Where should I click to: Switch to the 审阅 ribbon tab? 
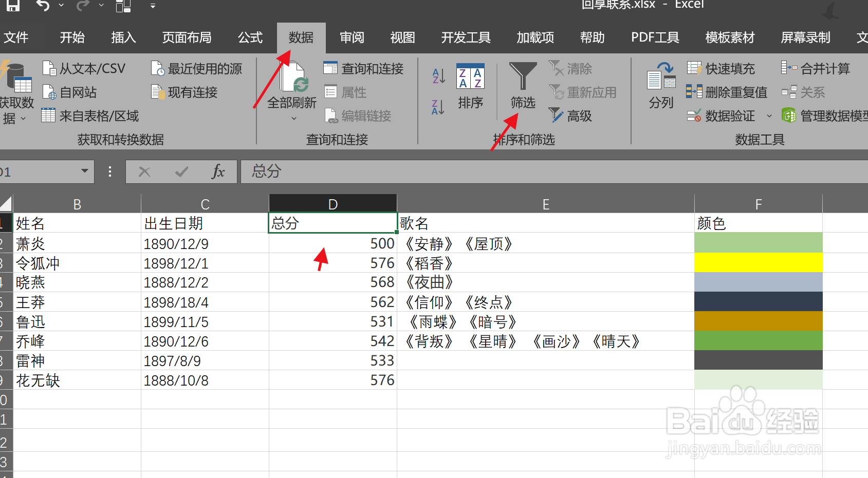[352, 37]
